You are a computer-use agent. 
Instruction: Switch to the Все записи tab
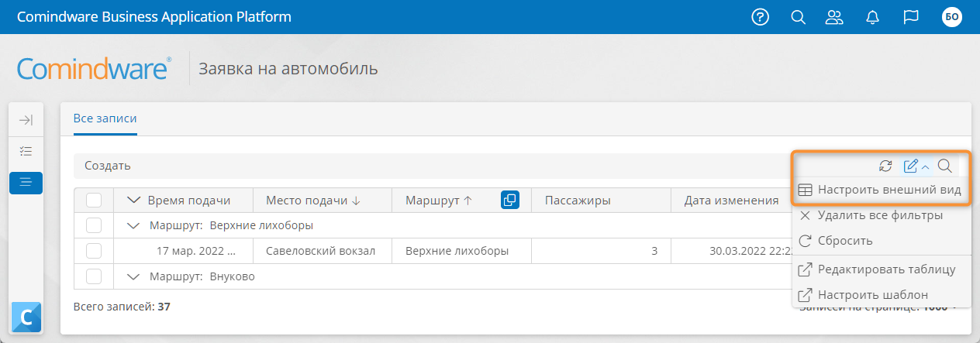105,118
